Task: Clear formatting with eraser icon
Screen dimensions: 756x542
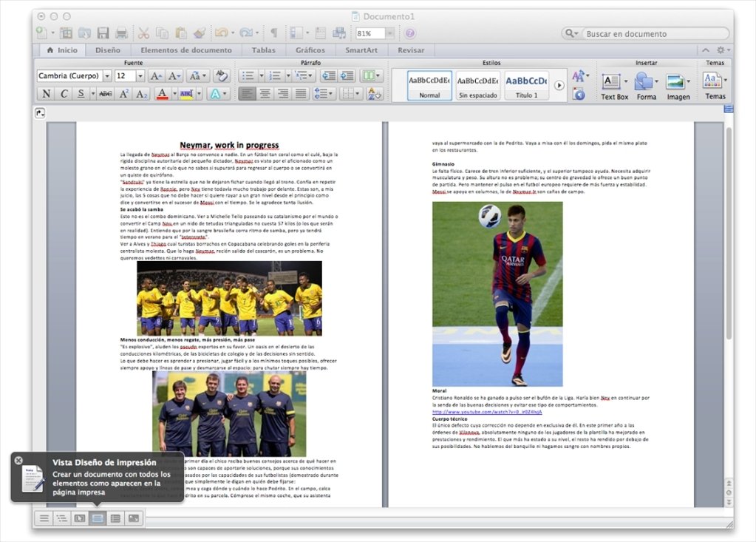Action: pos(221,75)
